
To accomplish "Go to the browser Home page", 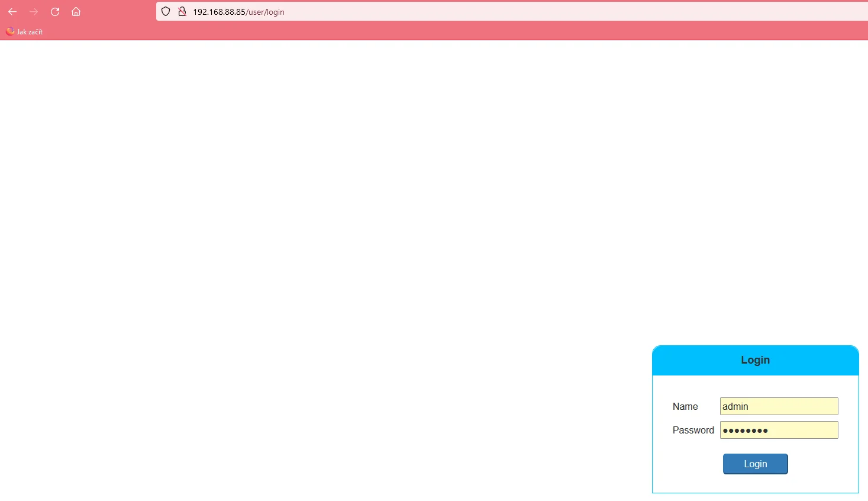I will (76, 12).
